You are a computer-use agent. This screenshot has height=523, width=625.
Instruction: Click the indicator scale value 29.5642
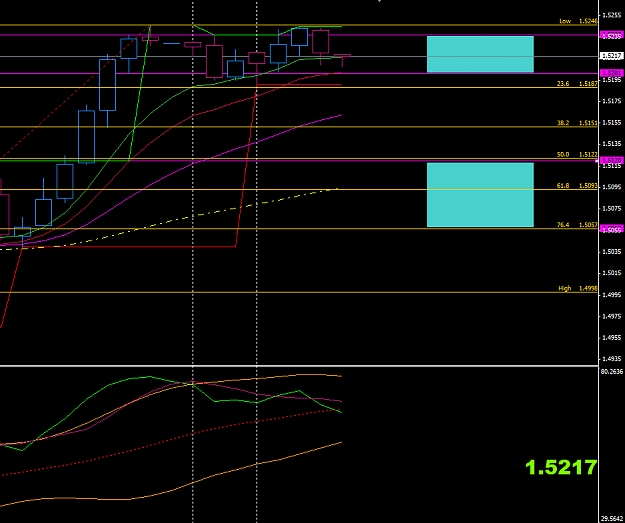pyautogui.click(x=611, y=519)
